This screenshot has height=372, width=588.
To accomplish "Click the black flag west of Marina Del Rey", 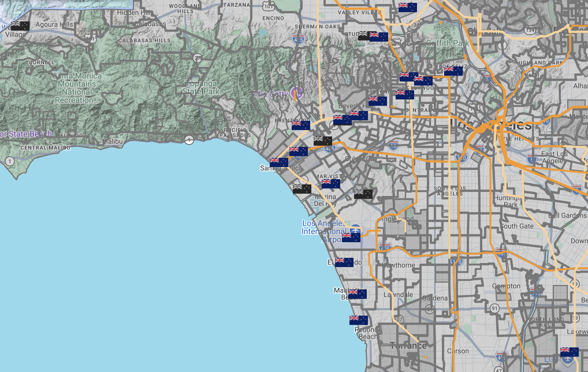I will pyautogui.click(x=302, y=189).
